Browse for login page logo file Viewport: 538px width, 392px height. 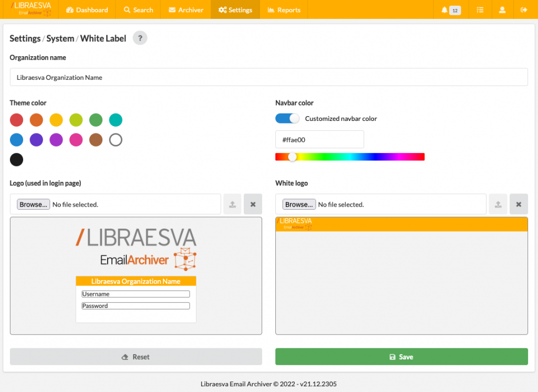[x=33, y=204]
